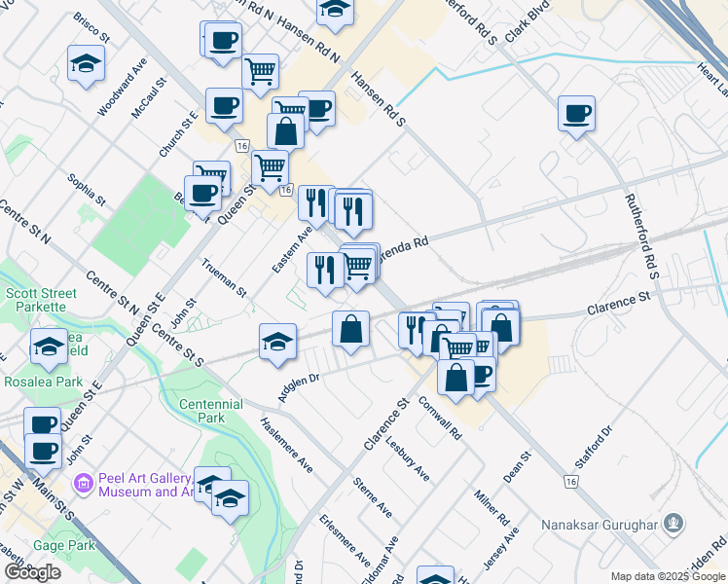
Task: Select the coffee marker west of Rutherford Rd S
Action: coord(577,114)
